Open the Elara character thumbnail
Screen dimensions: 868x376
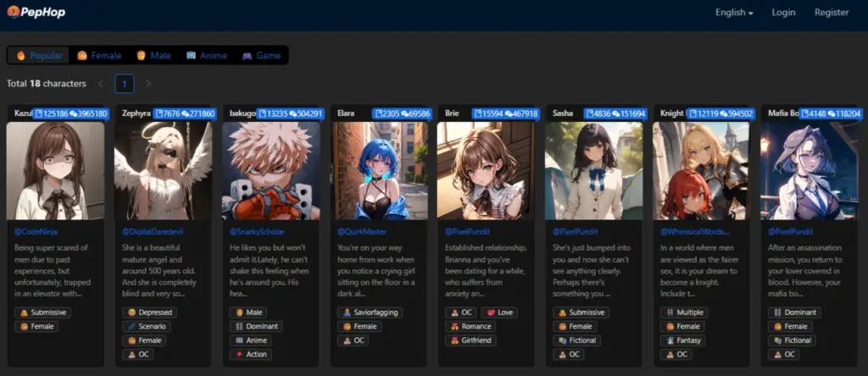(379, 171)
